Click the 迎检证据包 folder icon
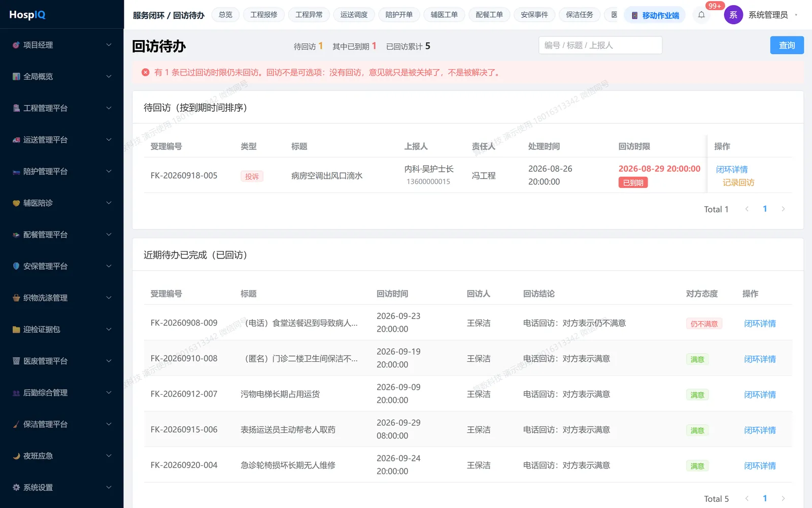The image size is (812, 508). pyautogui.click(x=16, y=330)
